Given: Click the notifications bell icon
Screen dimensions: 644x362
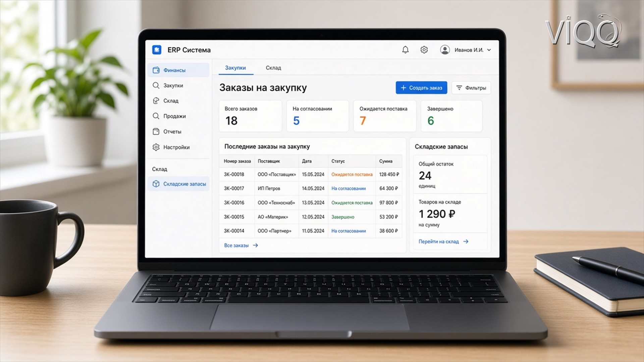Looking at the screenshot, I should 405,50.
